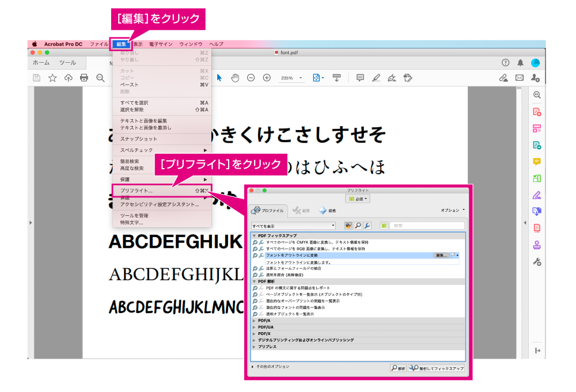Collapse the PDF フィックスアップ group

click(254, 235)
